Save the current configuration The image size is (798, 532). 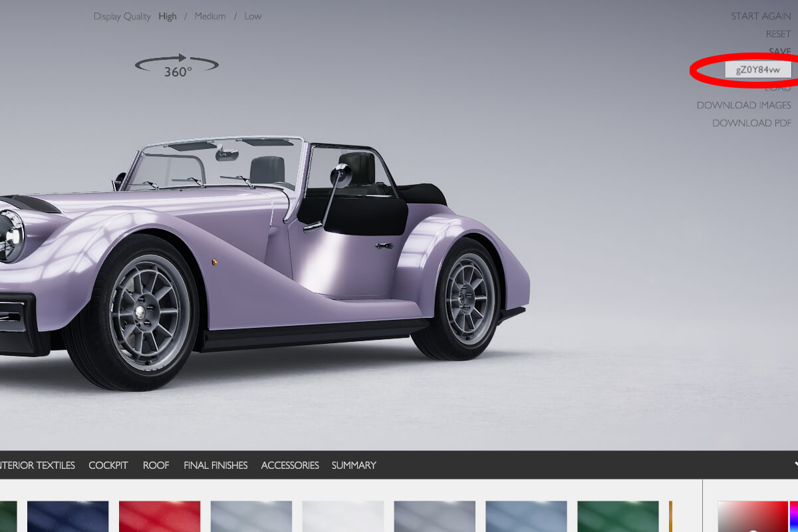(x=779, y=51)
